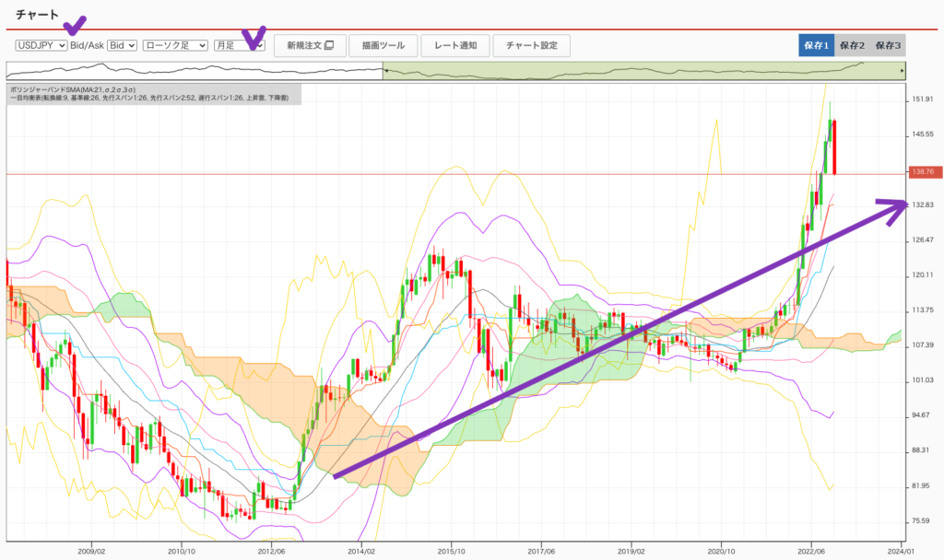Click the 2020/10 date axis label
Image resolution: width=944 pixels, height=560 pixels.
(721, 551)
